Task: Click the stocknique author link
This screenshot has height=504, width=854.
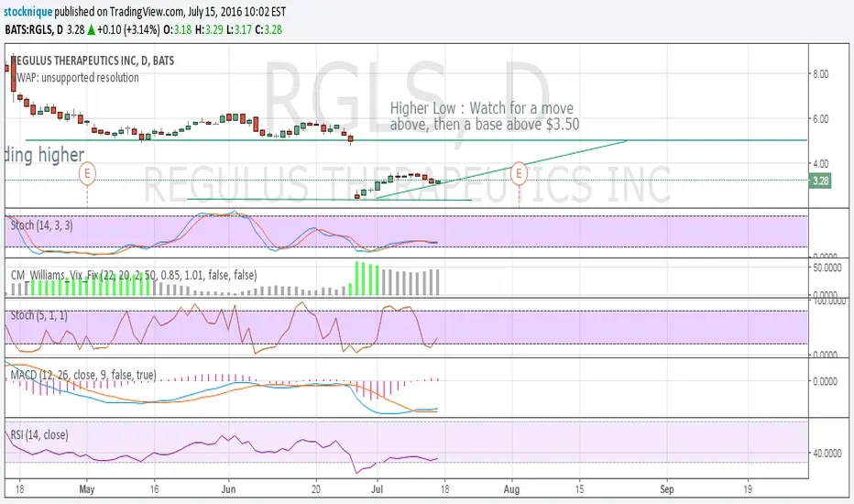Action: point(28,11)
